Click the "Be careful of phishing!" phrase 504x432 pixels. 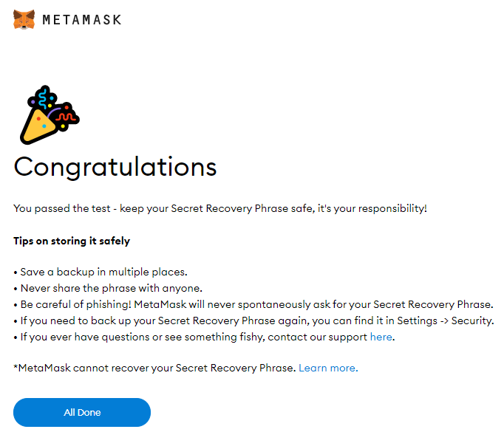76,304
